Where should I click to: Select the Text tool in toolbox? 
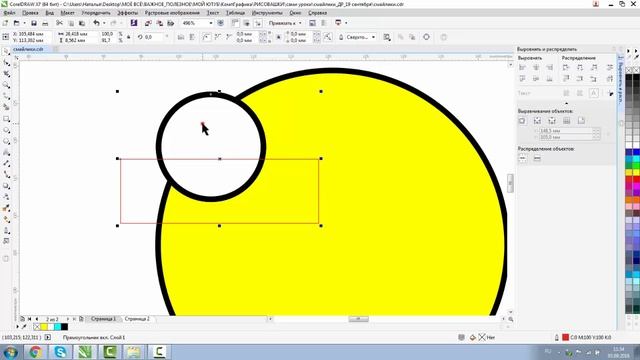click(7, 152)
